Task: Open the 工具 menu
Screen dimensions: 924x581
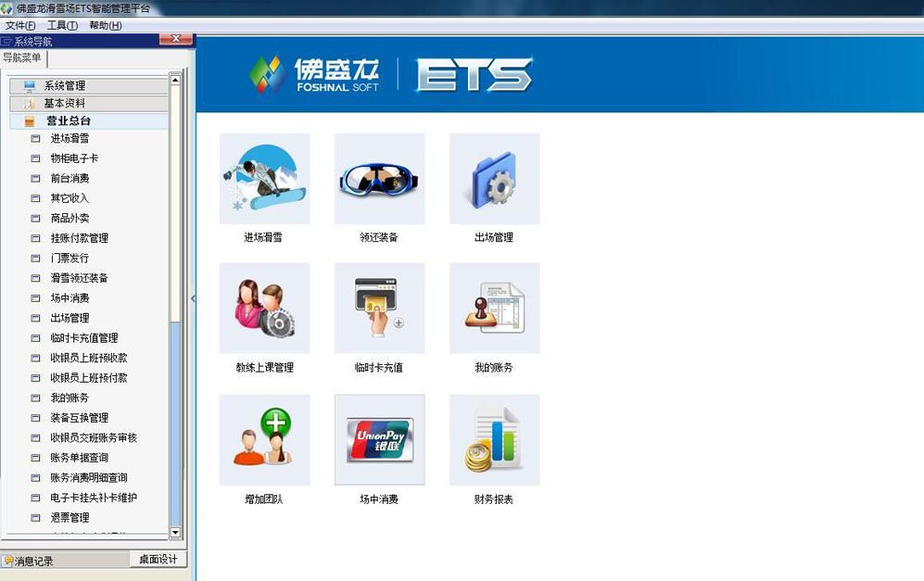Action: coord(60,25)
